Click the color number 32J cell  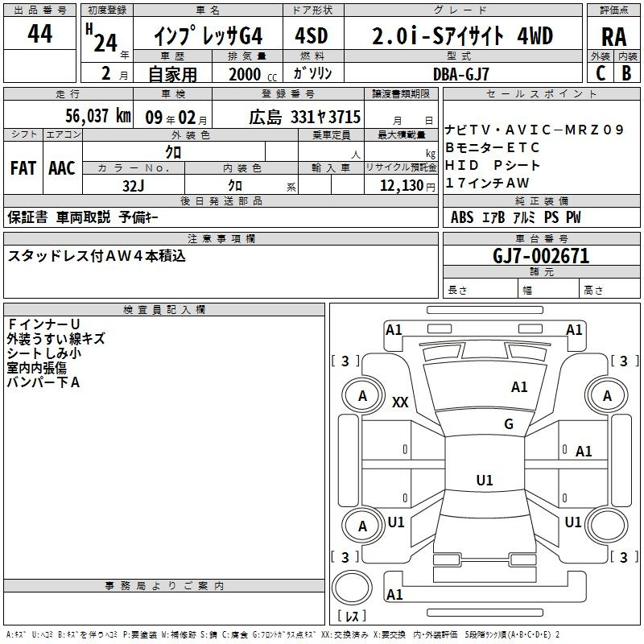(134, 185)
